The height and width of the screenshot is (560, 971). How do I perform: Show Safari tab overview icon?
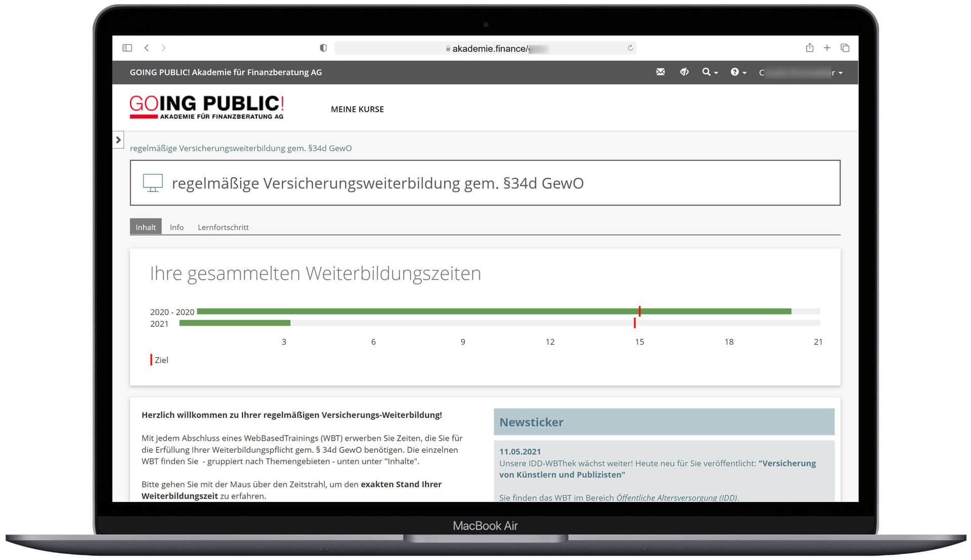coord(845,48)
